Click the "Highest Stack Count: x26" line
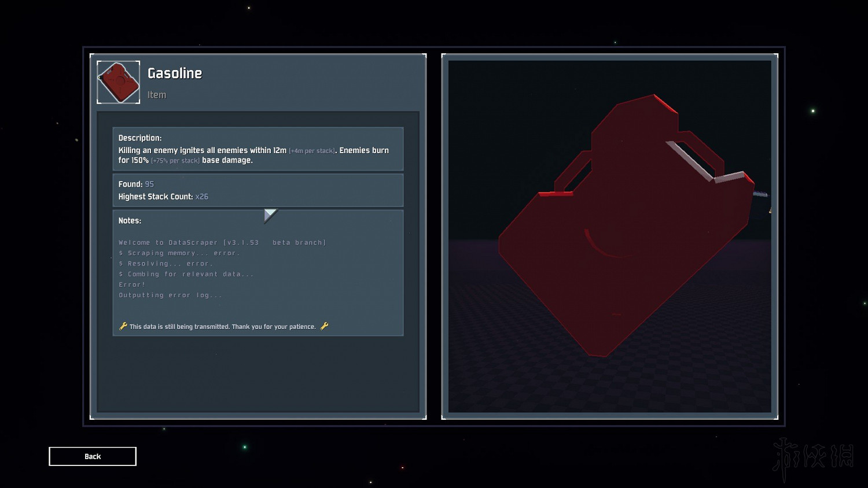The image size is (868, 488). pos(163,197)
